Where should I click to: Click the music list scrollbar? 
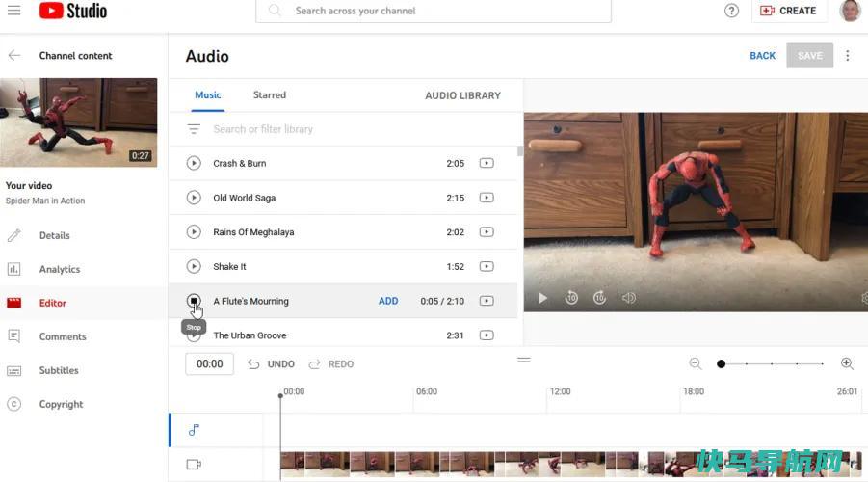pos(520,151)
